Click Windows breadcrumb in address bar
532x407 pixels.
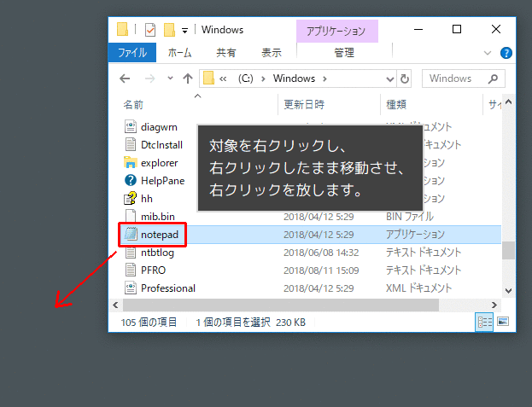tap(295, 78)
